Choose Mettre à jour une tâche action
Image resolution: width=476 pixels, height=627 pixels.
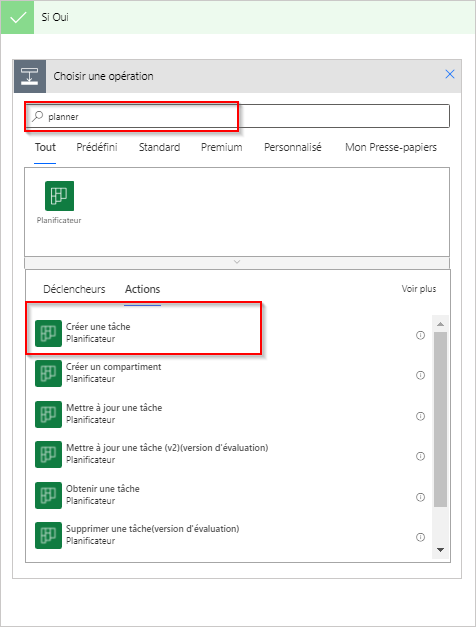(230, 414)
